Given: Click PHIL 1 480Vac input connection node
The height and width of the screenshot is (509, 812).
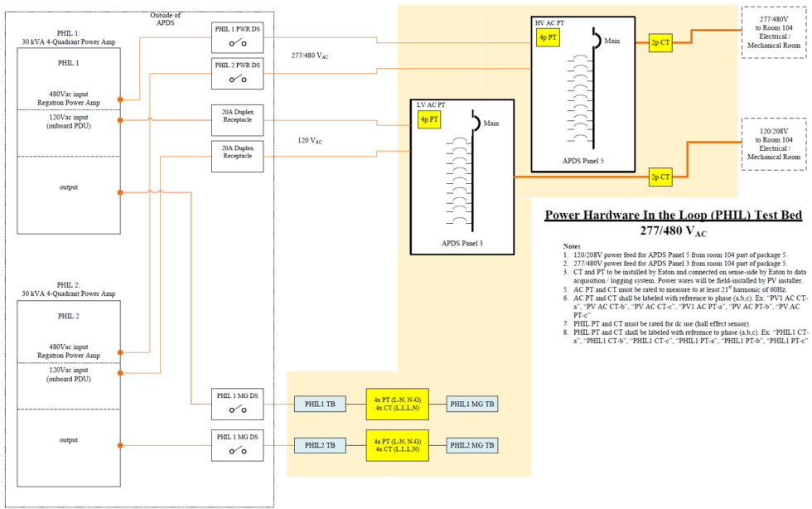Looking at the screenshot, I should coord(120,99).
